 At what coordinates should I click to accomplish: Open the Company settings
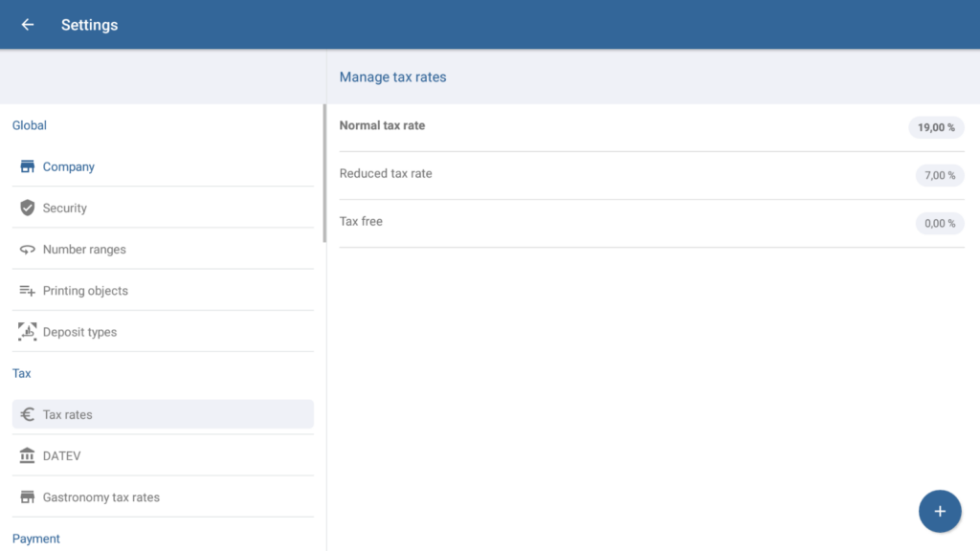click(69, 166)
